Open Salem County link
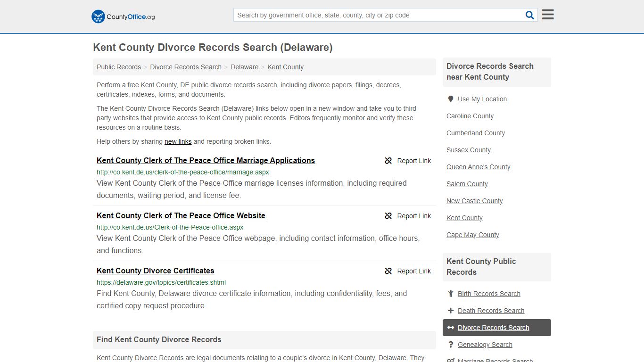The height and width of the screenshot is (362, 644). pos(467,184)
